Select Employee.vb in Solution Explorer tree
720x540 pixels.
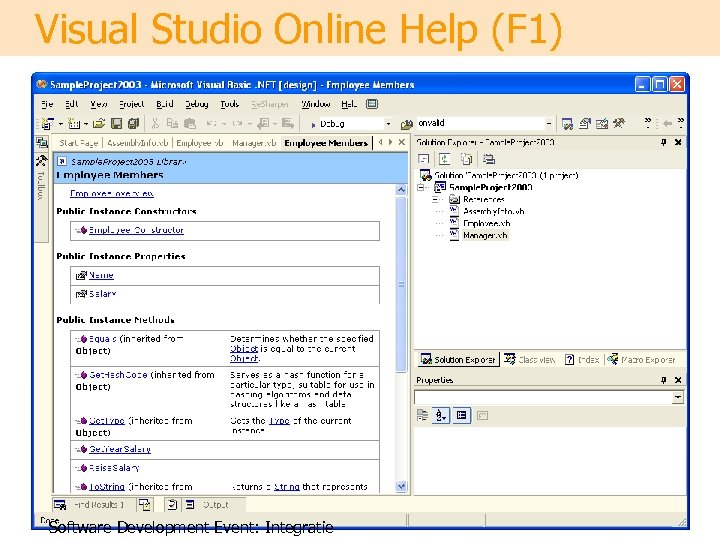[x=487, y=224]
